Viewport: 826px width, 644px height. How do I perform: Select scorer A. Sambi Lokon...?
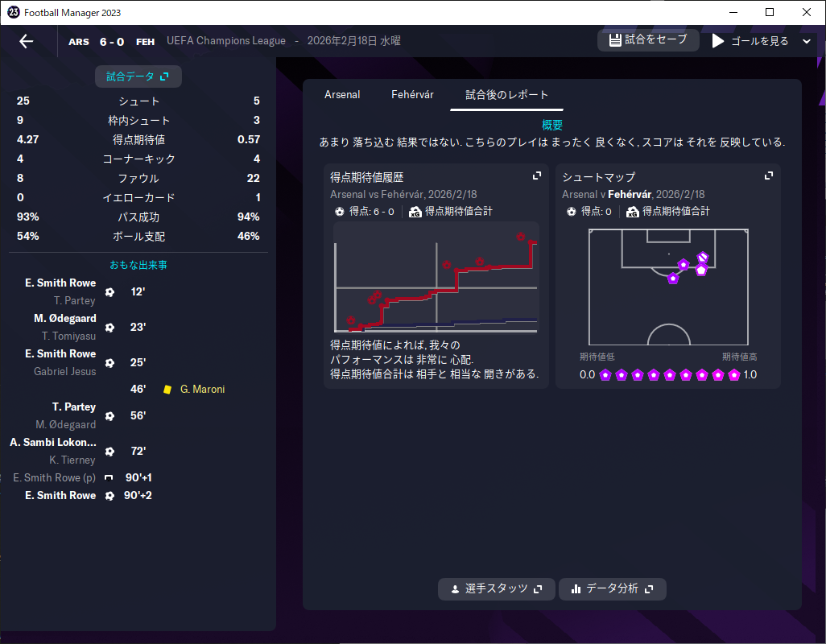[52, 442]
